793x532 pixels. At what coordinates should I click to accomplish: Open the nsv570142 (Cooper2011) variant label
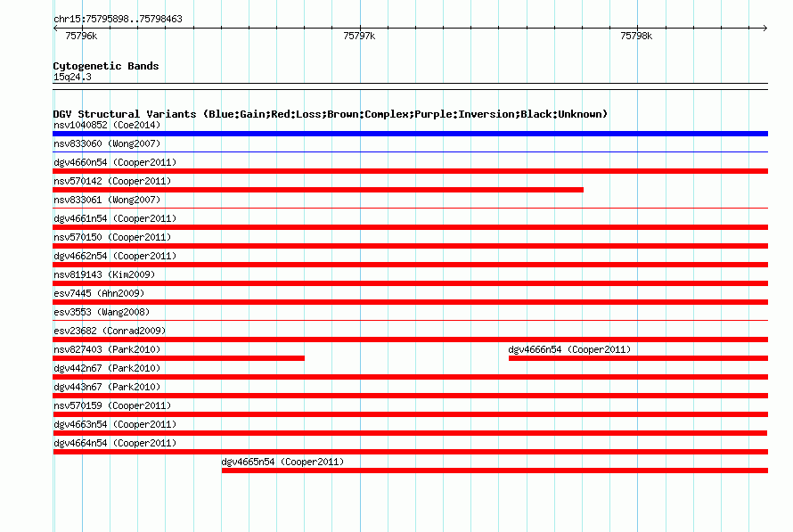click(x=112, y=181)
